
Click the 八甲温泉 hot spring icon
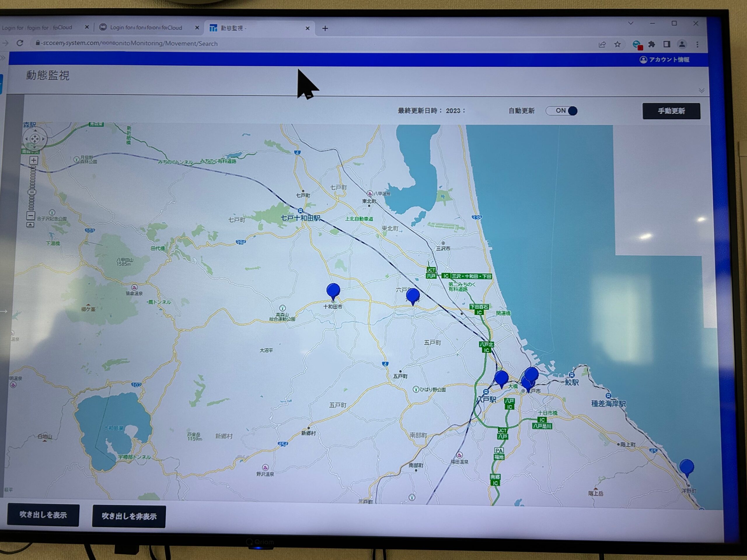pos(370,194)
